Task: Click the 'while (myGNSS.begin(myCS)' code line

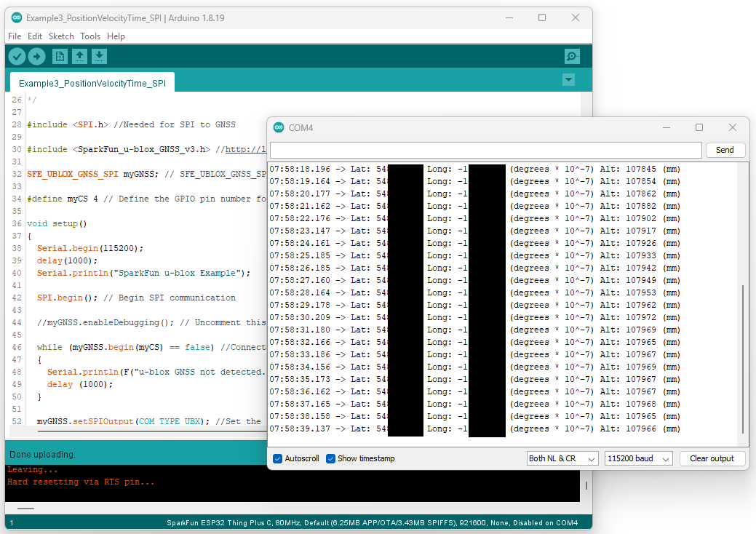Action: click(151, 347)
